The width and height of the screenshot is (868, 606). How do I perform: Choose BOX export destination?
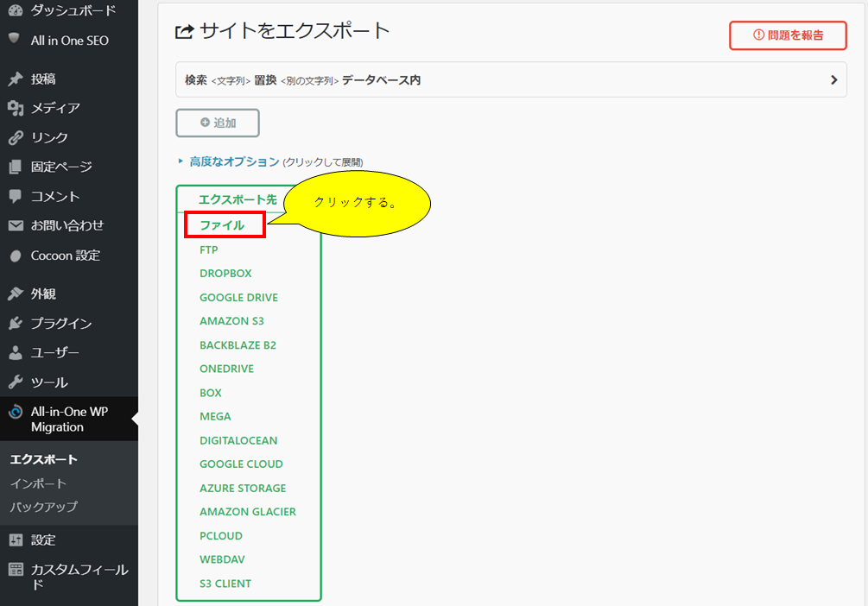point(211,393)
